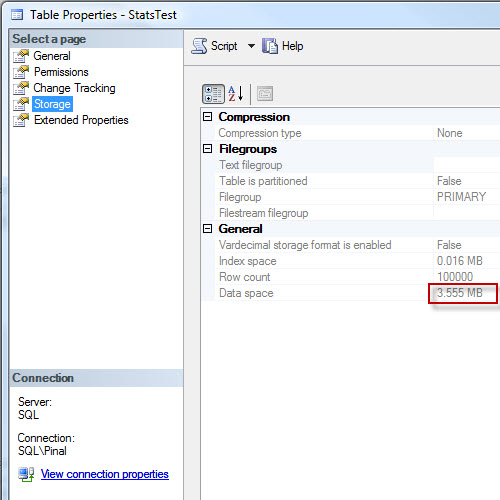Collapse the General property section
Viewport: 500px width, 500px height.
click(x=207, y=229)
